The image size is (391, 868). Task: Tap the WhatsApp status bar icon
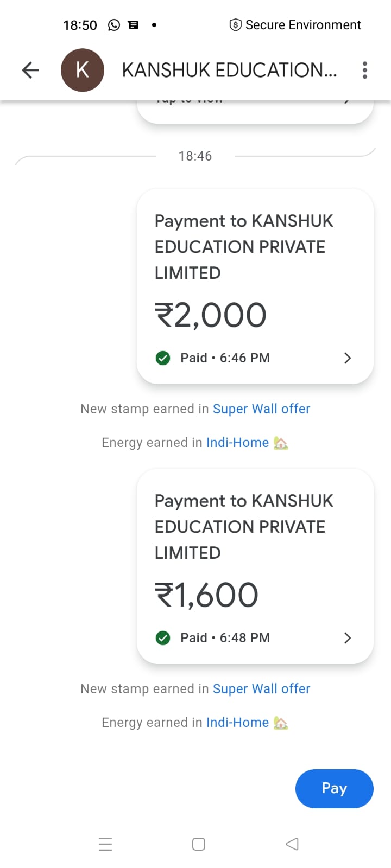114,25
